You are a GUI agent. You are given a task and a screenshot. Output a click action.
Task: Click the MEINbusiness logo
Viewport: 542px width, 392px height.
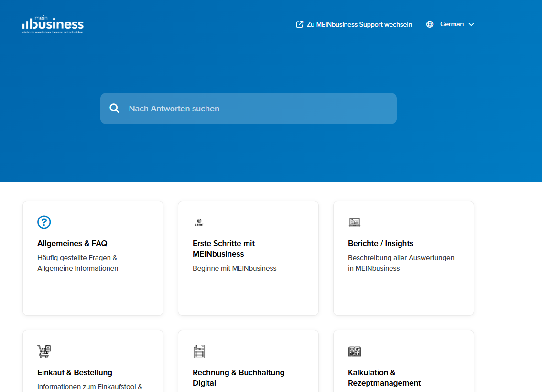click(53, 24)
